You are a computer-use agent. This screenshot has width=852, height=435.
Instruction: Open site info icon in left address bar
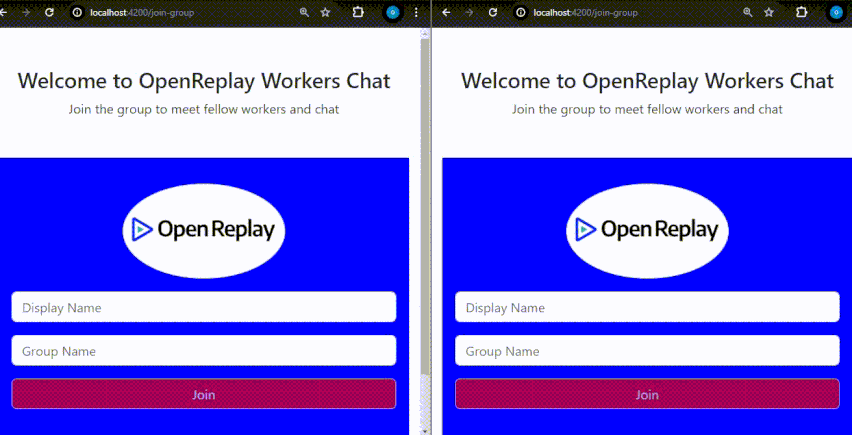point(78,12)
